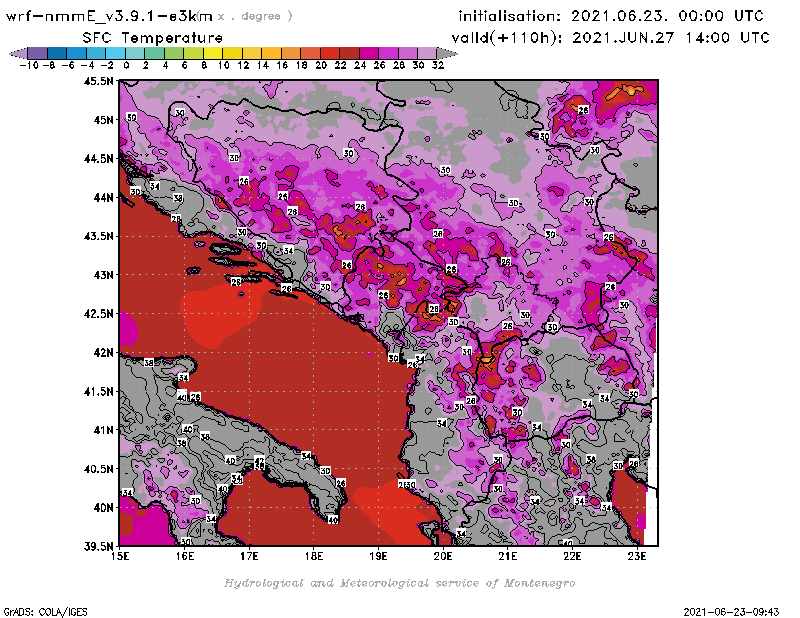Click the legend value 22
Viewport: 800px width, 618px height.
pos(340,65)
